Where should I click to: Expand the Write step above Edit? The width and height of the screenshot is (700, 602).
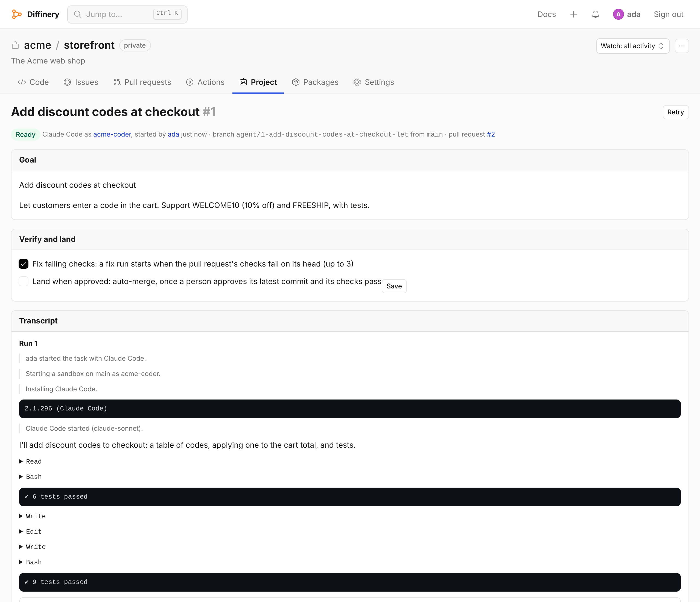(33, 516)
